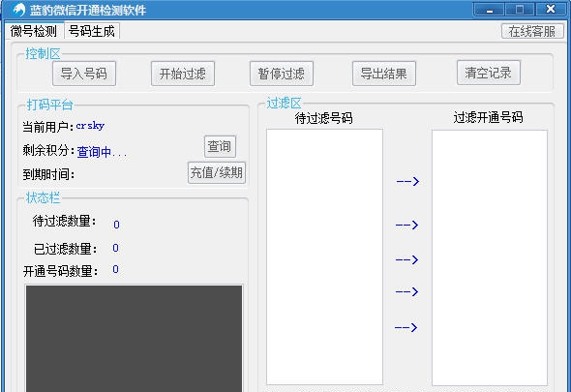Switch to the 微号检测 tab
This screenshot has height=392, width=571.
point(34,31)
